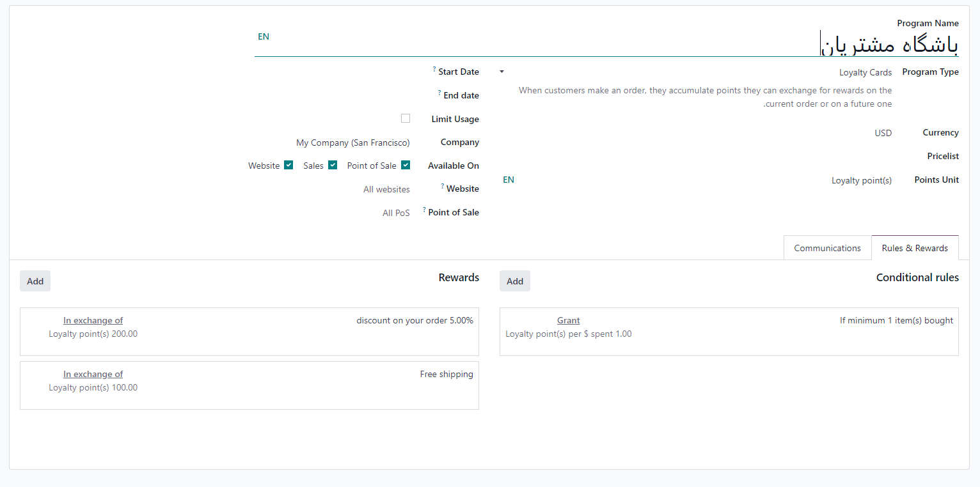Switch to the Communications tab
This screenshot has width=980, height=487.
coord(827,248)
